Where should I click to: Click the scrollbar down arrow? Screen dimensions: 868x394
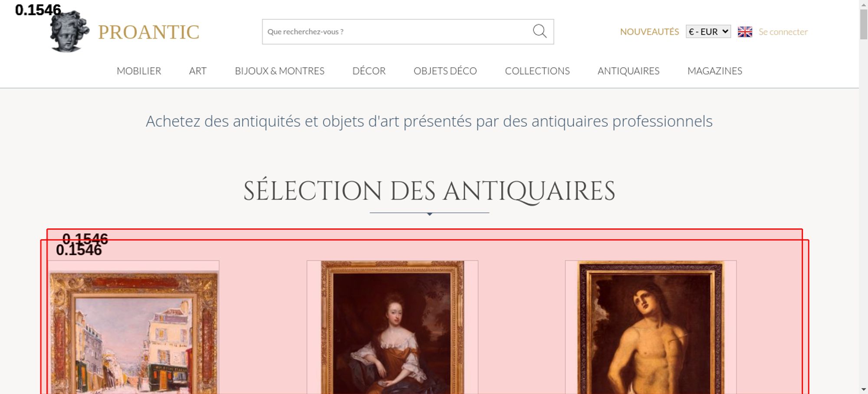point(864,389)
